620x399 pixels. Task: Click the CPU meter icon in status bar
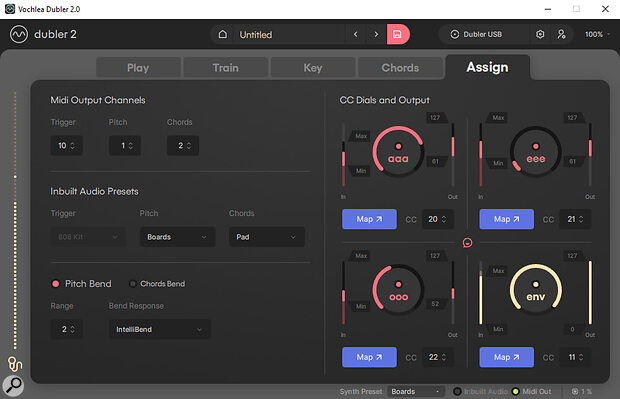575,391
